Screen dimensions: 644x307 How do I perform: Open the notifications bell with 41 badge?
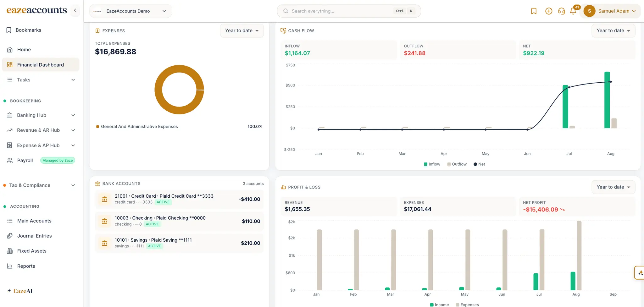573,11
